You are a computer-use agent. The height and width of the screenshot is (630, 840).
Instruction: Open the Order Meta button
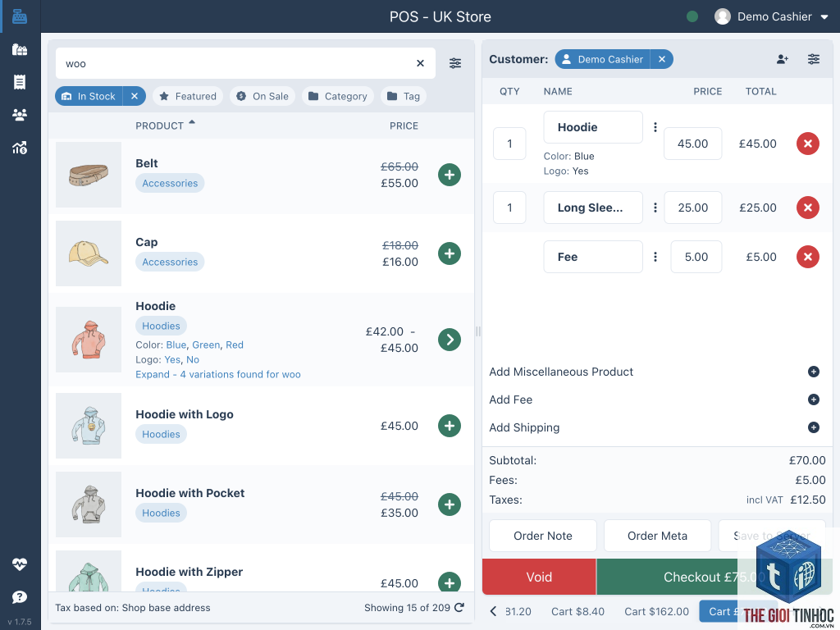657,536
